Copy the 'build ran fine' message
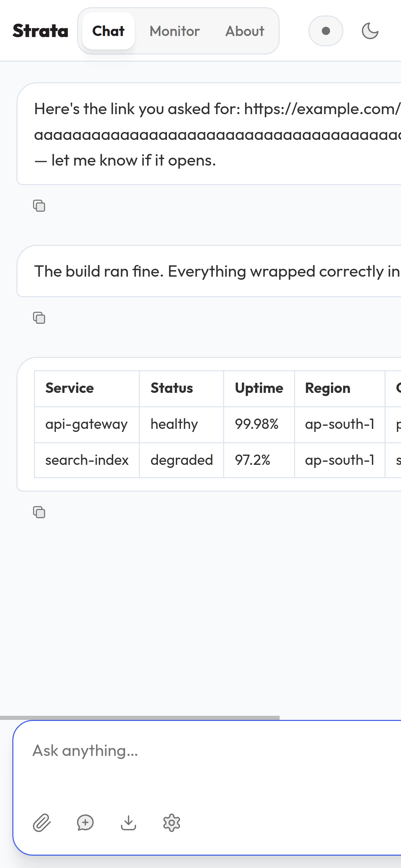The width and height of the screenshot is (401, 868). (x=39, y=318)
